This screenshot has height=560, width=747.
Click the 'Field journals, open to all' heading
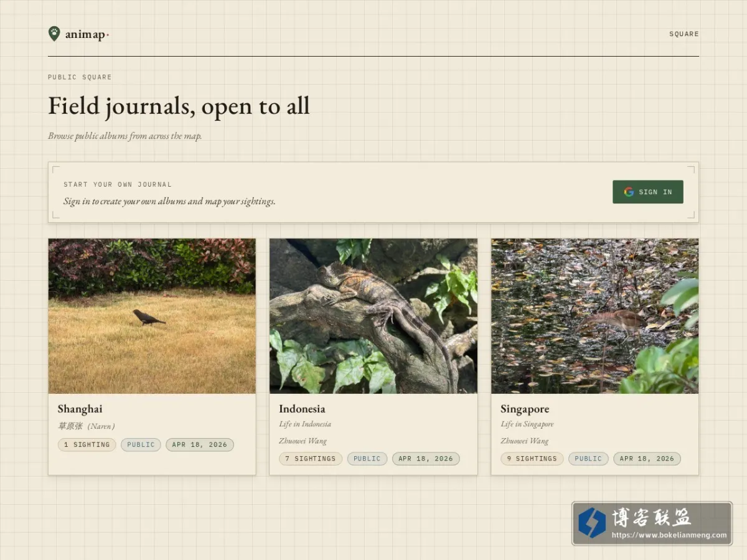click(x=179, y=106)
